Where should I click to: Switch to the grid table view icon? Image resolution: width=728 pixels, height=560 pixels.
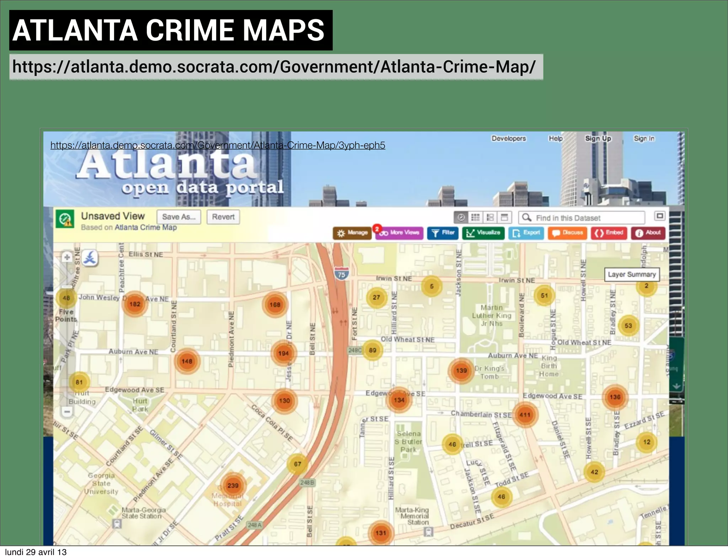pos(475,217)
